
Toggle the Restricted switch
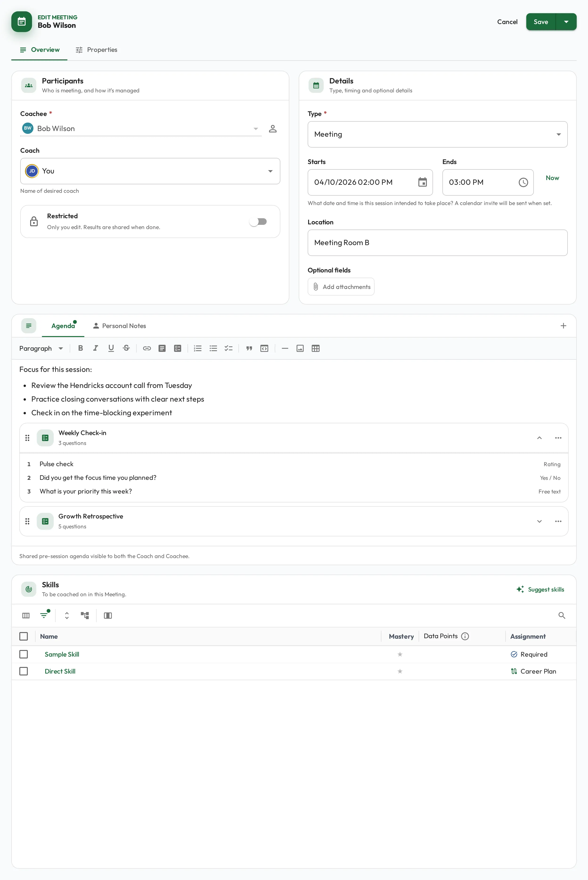[258, 222]
